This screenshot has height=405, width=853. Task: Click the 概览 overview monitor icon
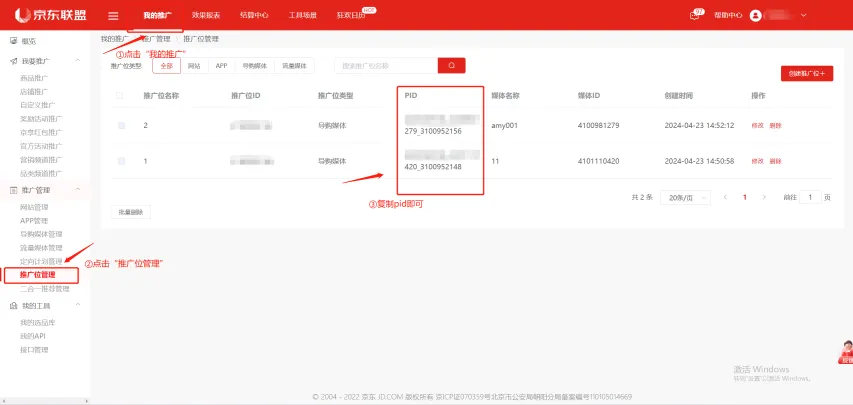click(14, 41)
